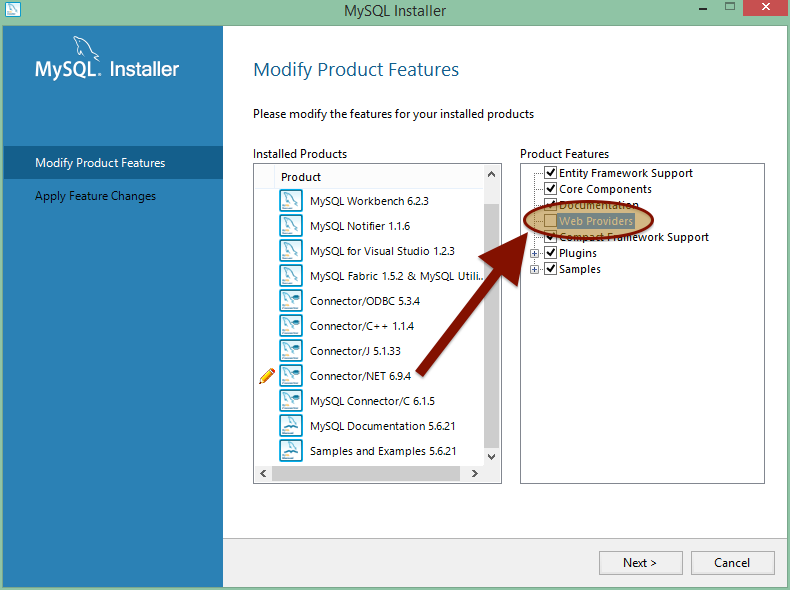
Task: Click the products list horizontal scrollbar thumb
Action: pyautogui.click(x=366, y=474)
